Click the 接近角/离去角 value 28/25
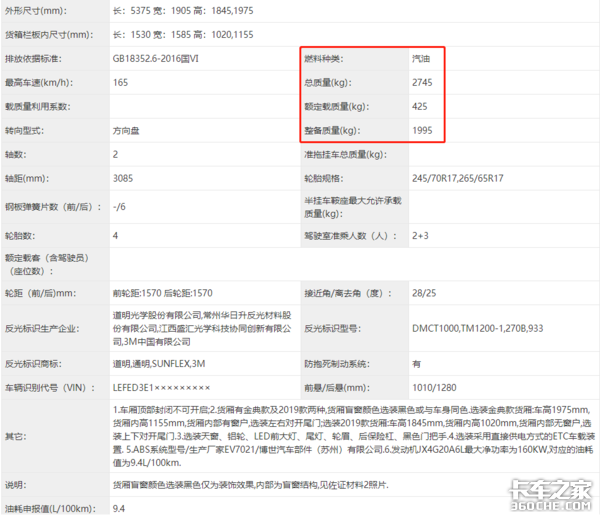 (x=424, y=293)
